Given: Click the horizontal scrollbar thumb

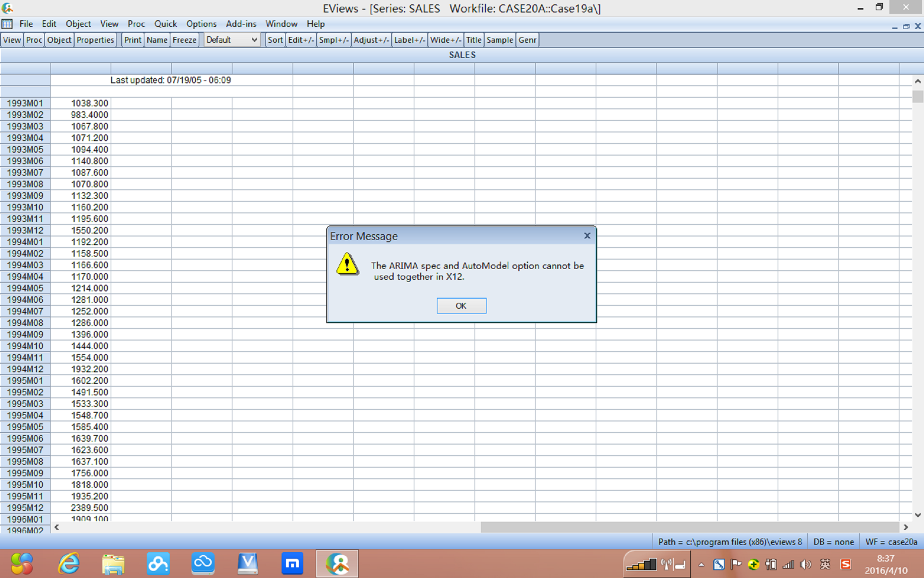Looking at the screenshot, I should (689, 527).
